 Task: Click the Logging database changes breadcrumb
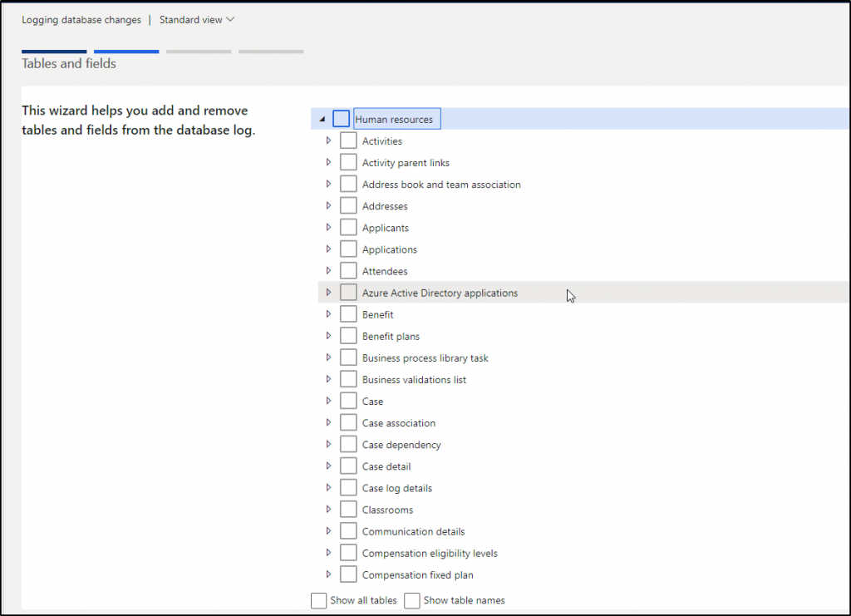[81, 19]
